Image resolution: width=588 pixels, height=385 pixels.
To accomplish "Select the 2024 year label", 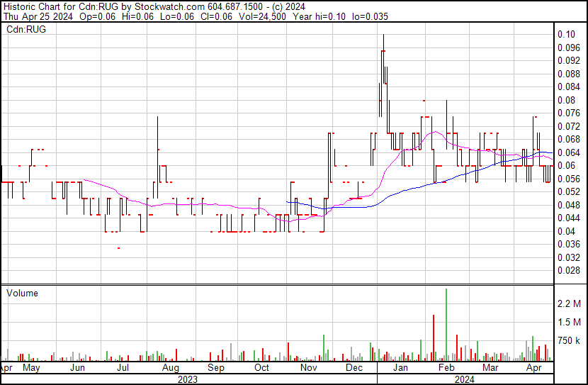I will coord(465,379).
